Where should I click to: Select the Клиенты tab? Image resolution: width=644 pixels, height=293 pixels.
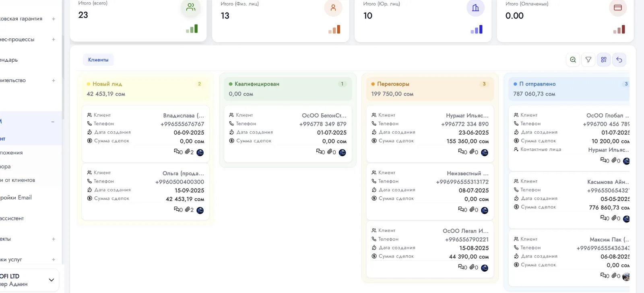[98, 60]
